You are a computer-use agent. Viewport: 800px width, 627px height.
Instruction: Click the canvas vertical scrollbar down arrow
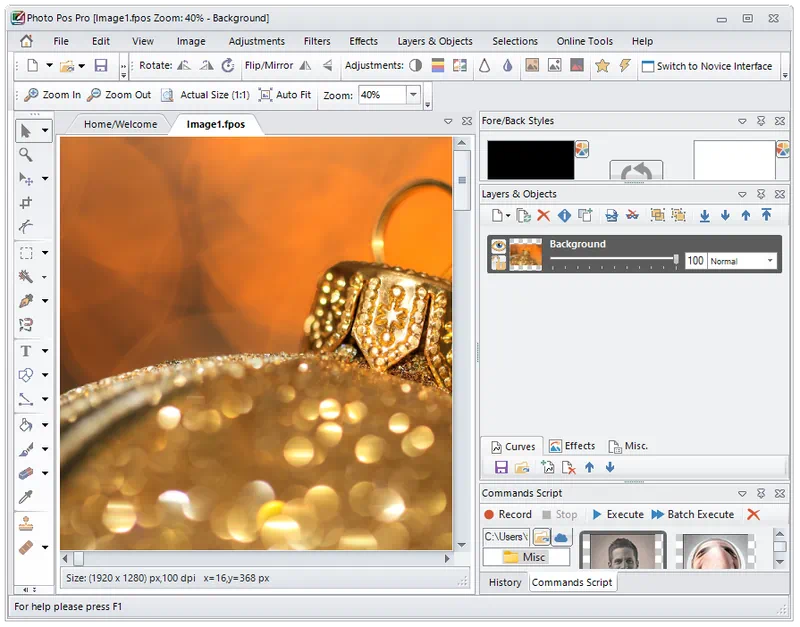click(462, 545)
